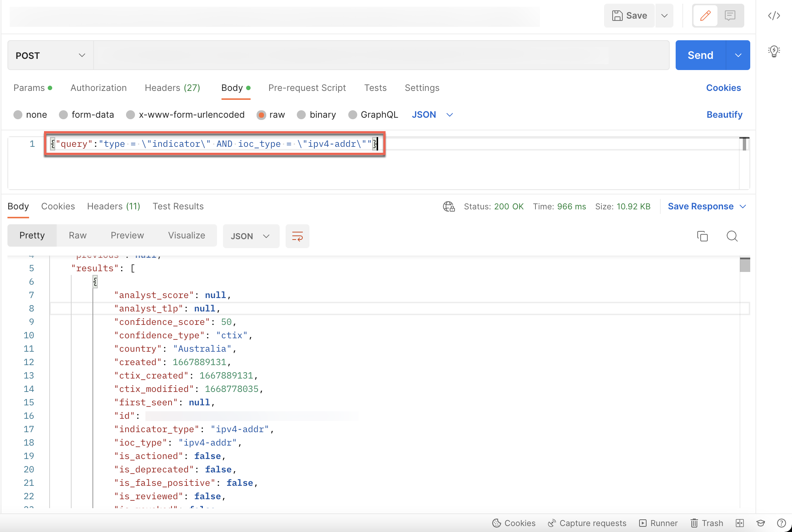The image size is (792, 532).
Task: Click Capture requests in the status bar
Action: 587,523
